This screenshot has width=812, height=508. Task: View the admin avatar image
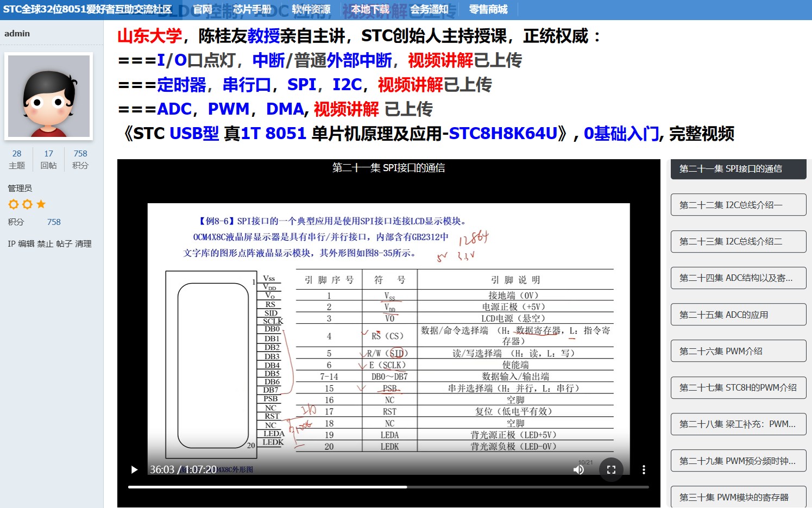tap(49, 96)
